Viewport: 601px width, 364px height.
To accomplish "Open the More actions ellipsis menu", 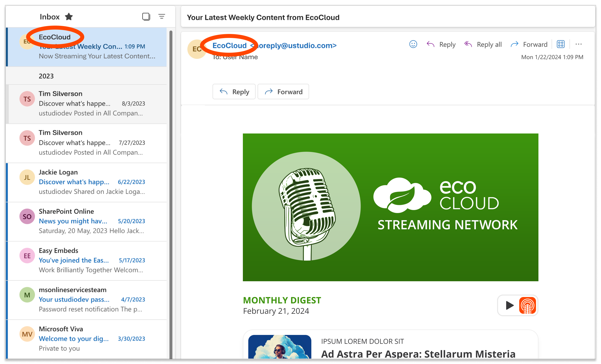I will pyautogui.click(x=579, y=44).
